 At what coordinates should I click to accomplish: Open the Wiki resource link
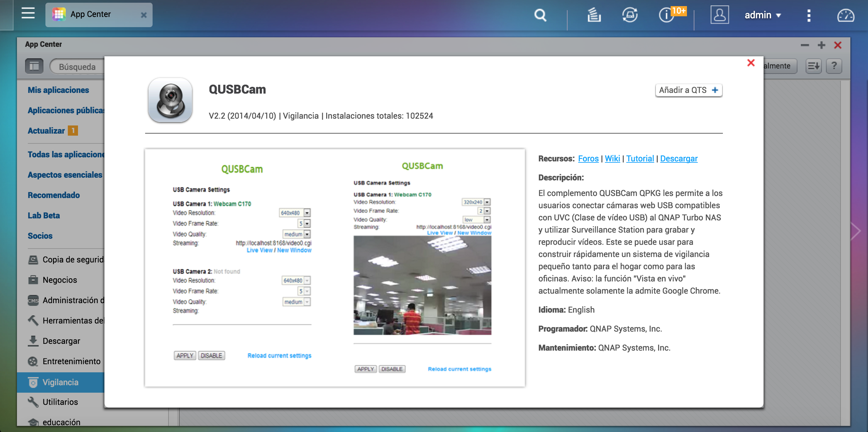point(612,158)
